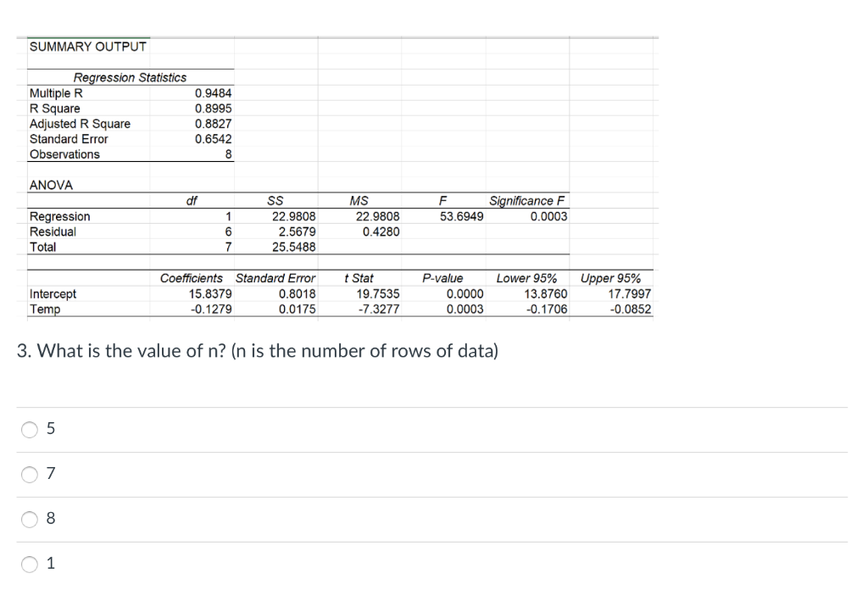The height and width of the screenshot is (607, 868).
Task: Select the radio button for answer 1
Action: point(30,563)
